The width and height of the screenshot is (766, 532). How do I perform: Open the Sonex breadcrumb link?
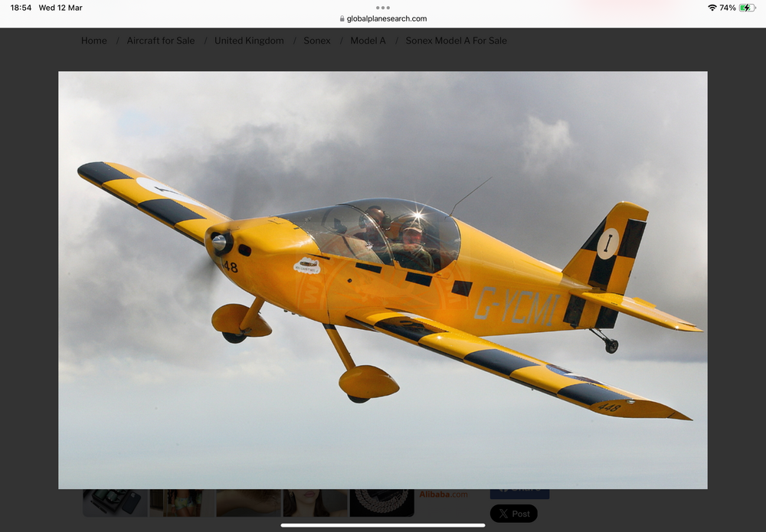[x=317, y=41]
